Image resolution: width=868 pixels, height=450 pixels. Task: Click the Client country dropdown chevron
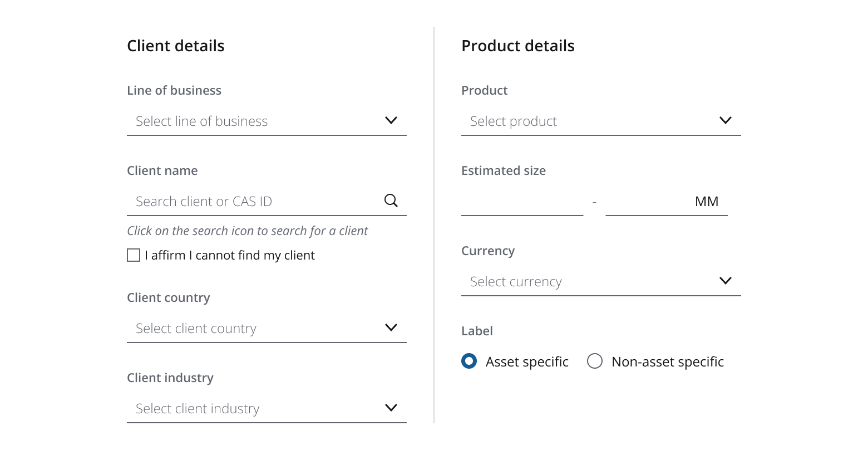(391, 327)
